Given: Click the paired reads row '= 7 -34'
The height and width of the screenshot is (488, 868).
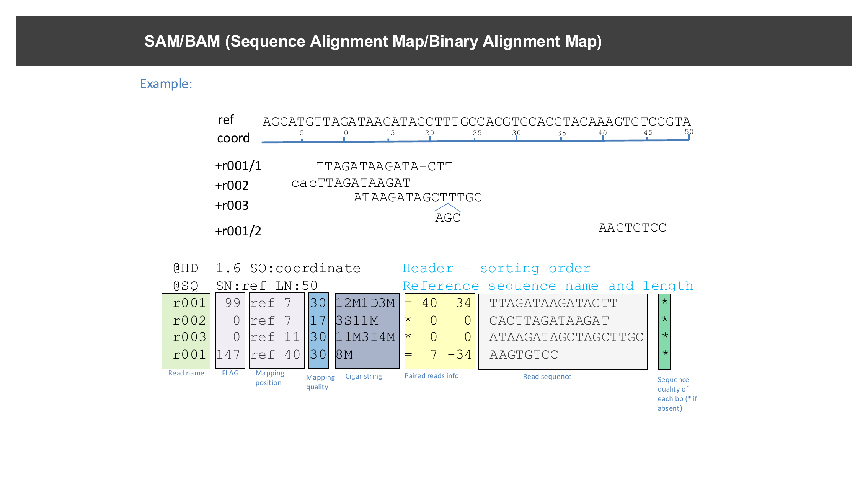Looking at the screenshot, I should 439,355.
